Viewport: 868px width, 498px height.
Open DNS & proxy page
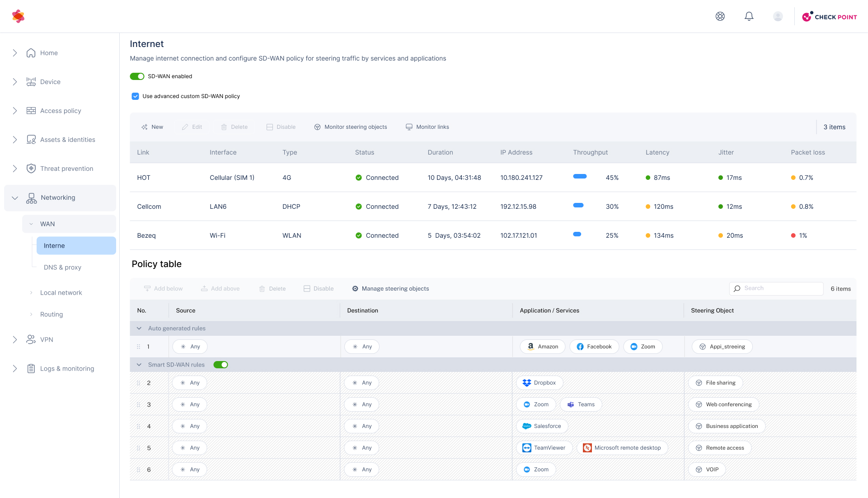click(62, 268)
